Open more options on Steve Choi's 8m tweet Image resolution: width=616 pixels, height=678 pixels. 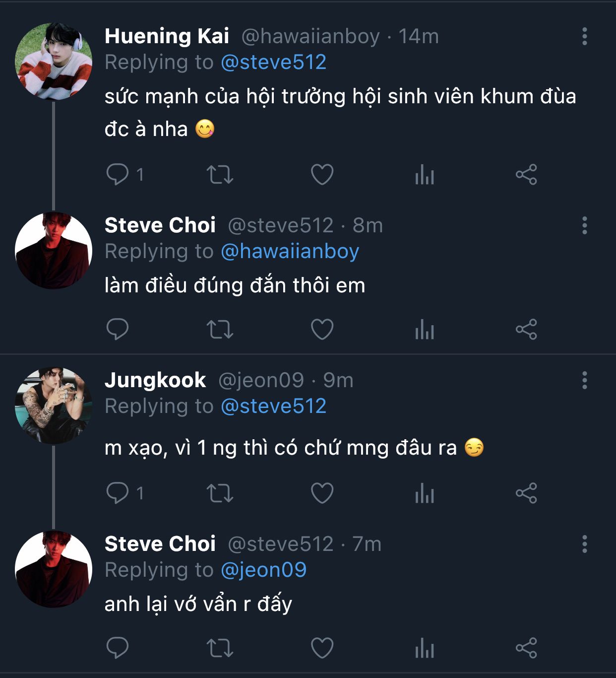pyautogui.click(x=585, y=225)
